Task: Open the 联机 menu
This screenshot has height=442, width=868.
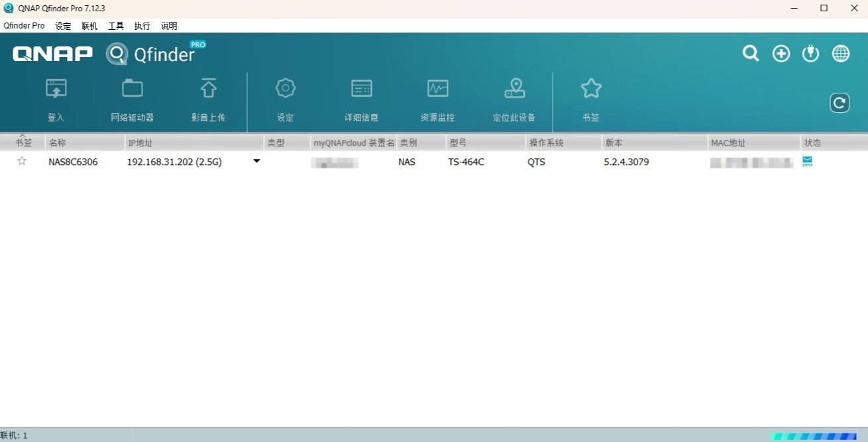Action: [x=89, y=26]
